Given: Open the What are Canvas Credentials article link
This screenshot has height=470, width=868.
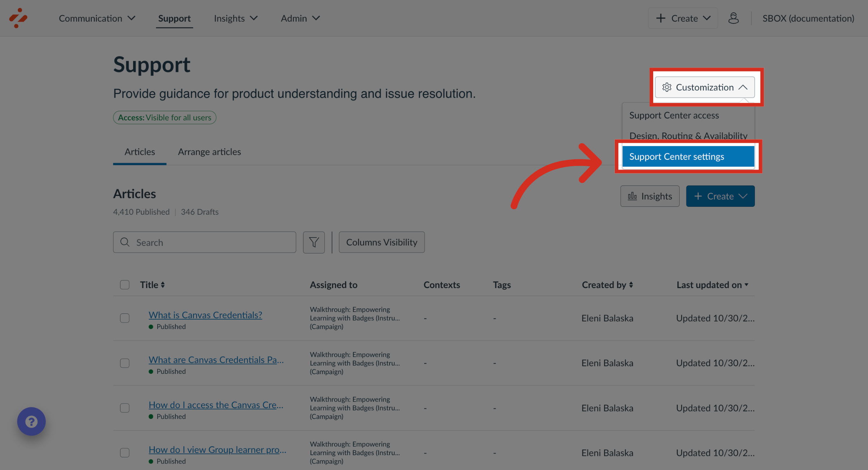Looking at the screenshot, I should 216,360.
